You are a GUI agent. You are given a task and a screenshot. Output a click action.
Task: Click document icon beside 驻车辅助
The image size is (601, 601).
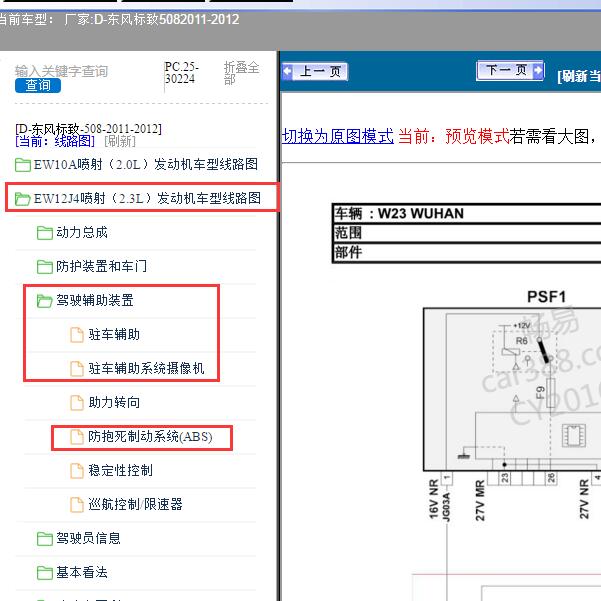(x=77, y=335)
